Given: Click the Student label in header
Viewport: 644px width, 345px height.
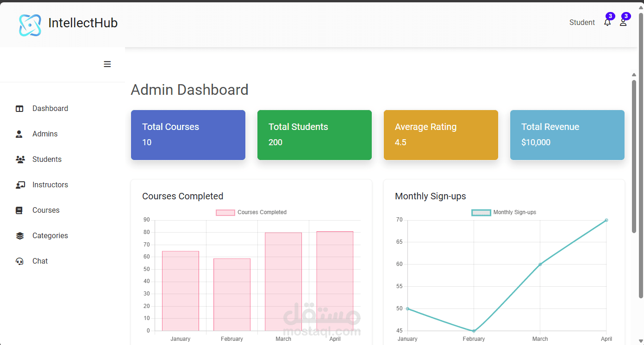Looking at the screenshot, I should [582, 22].
